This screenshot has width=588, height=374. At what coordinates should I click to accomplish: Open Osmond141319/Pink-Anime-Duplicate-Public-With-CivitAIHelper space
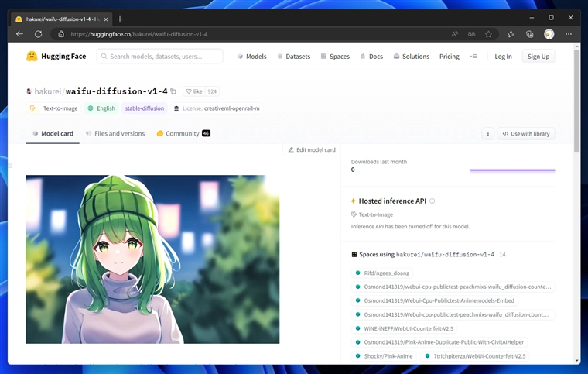pyautogui.click(x=439, y=342)
